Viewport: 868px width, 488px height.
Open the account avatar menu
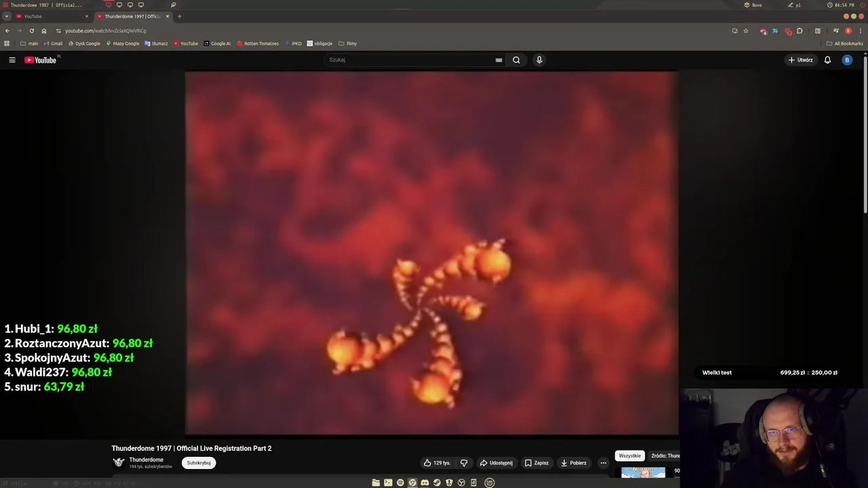coord(846,60)
